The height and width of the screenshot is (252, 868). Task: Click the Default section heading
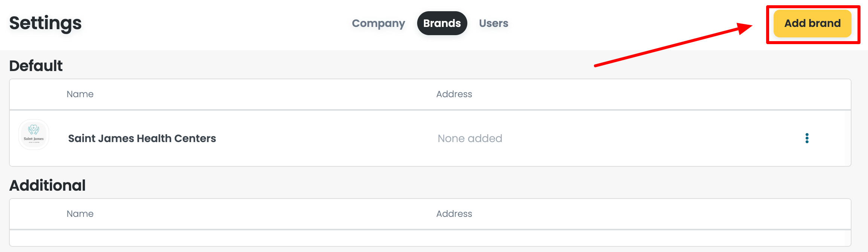tap(36, 65)
